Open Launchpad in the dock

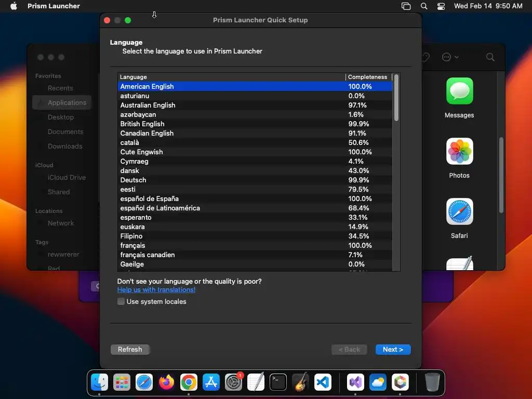pos(122,382)
